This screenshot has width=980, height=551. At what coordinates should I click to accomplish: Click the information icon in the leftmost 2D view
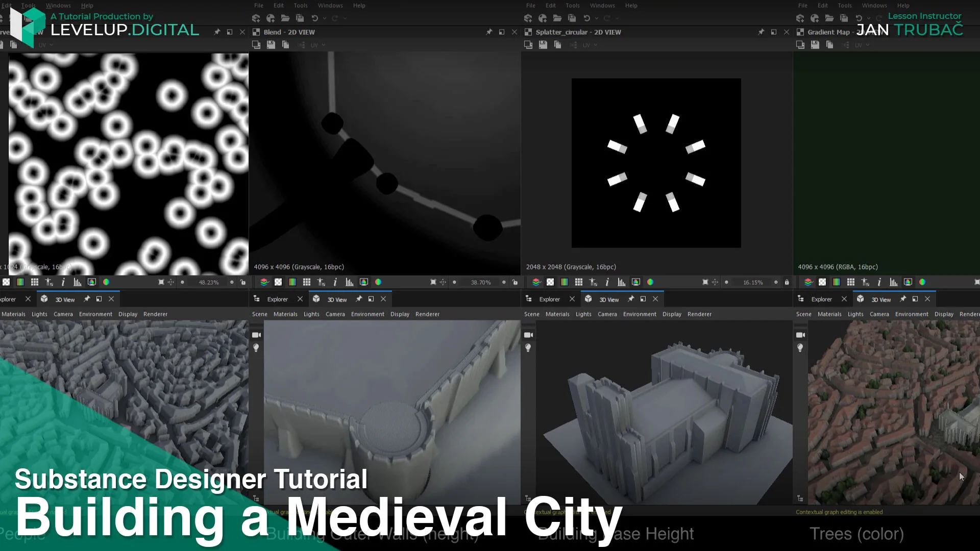pos(63,282)
